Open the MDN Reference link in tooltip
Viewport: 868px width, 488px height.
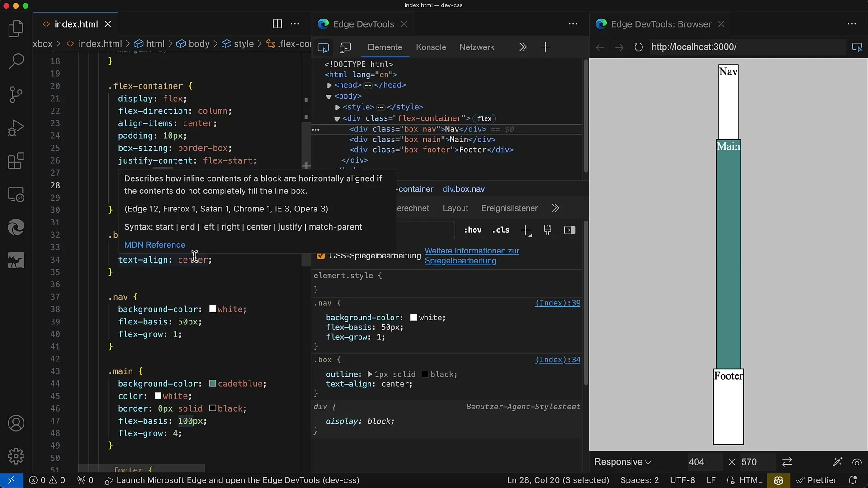point(155,245)
